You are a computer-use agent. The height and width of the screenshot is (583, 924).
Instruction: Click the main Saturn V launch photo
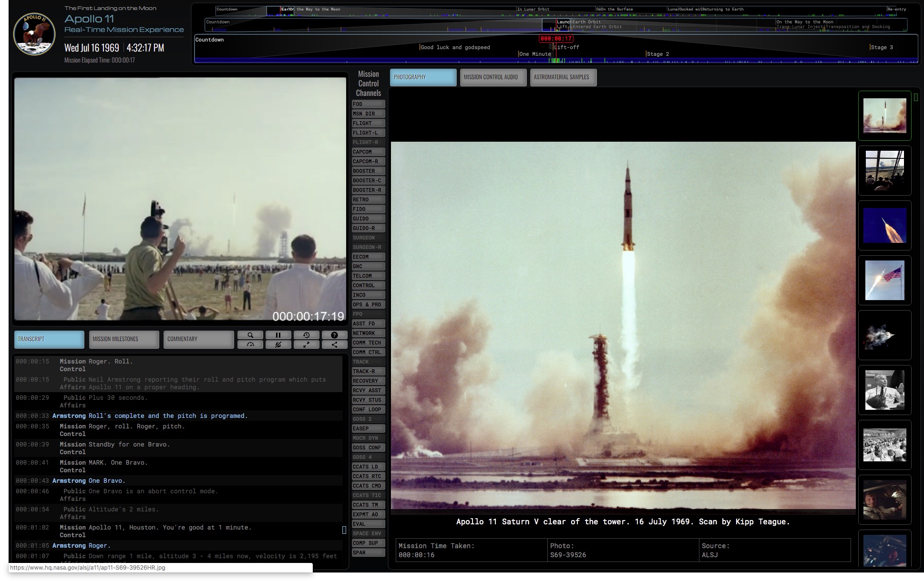[x=623, y=326]
